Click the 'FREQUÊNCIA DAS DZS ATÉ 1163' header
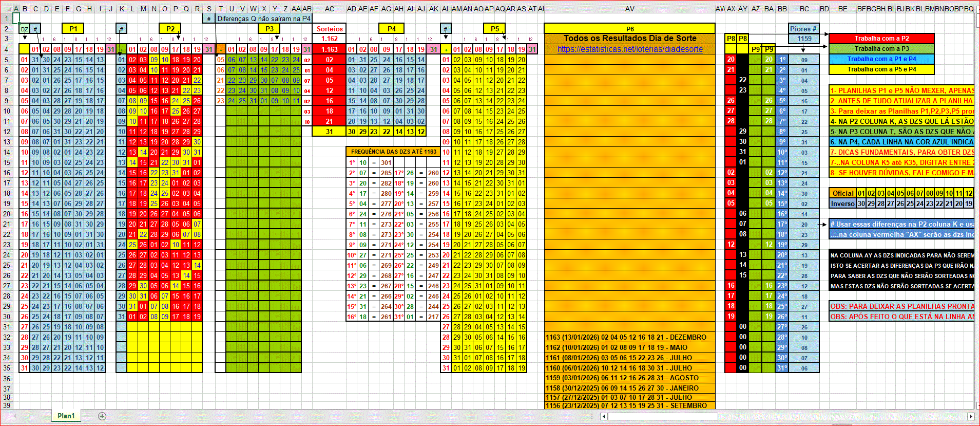This screenshot has height=426, width=980. (x=393, y=152)
